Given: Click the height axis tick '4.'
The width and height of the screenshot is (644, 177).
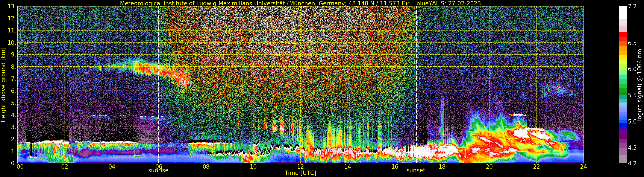Looking at the screenshot, I should coord(14,115).
